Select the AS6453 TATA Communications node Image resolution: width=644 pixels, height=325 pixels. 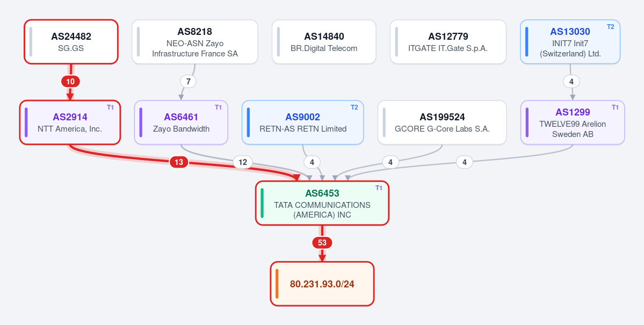[322, 203]
